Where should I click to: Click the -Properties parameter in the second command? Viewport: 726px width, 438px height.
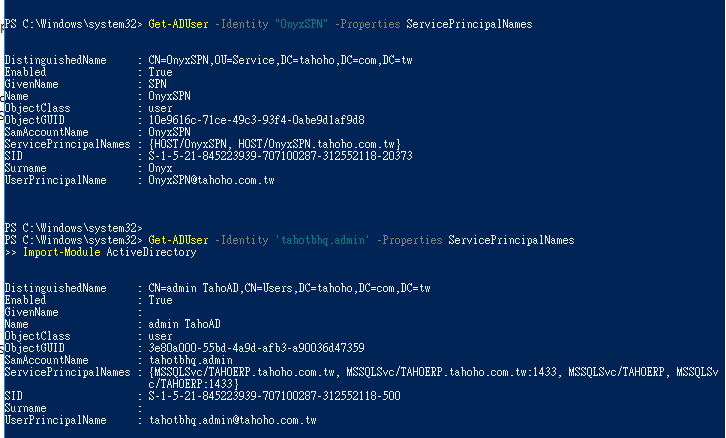tap(412, 241)
